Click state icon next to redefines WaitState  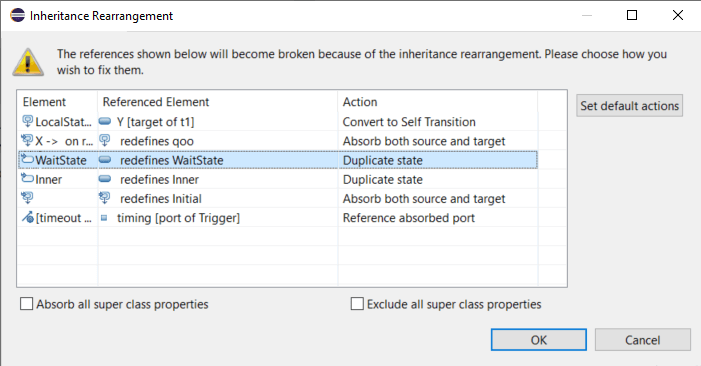click(105, 160)
